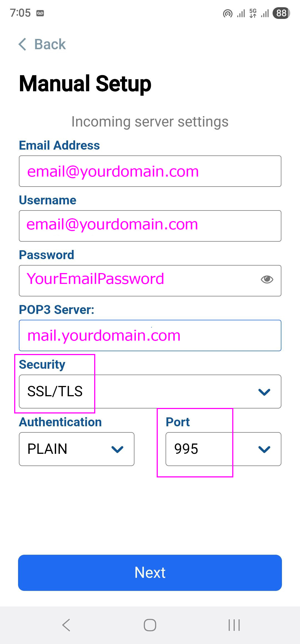Expand the Port 995 dropdown
This screenshot has width=300, height=644.
tap(223, 449)
